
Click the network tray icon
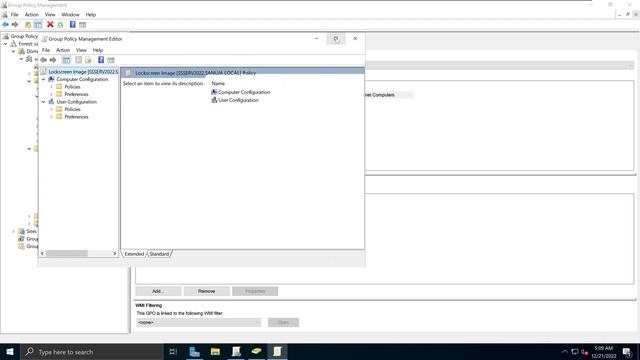(575, 351)
